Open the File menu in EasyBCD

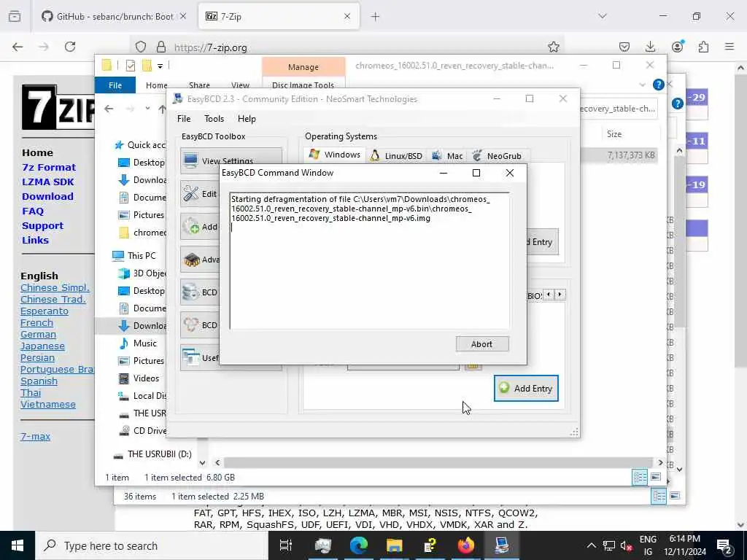point(184,119)
